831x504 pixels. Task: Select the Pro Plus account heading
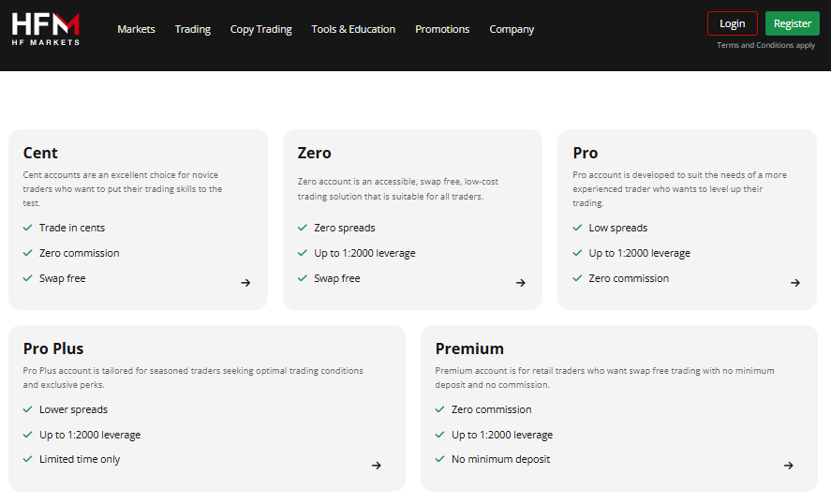click(x=53, y=348)
